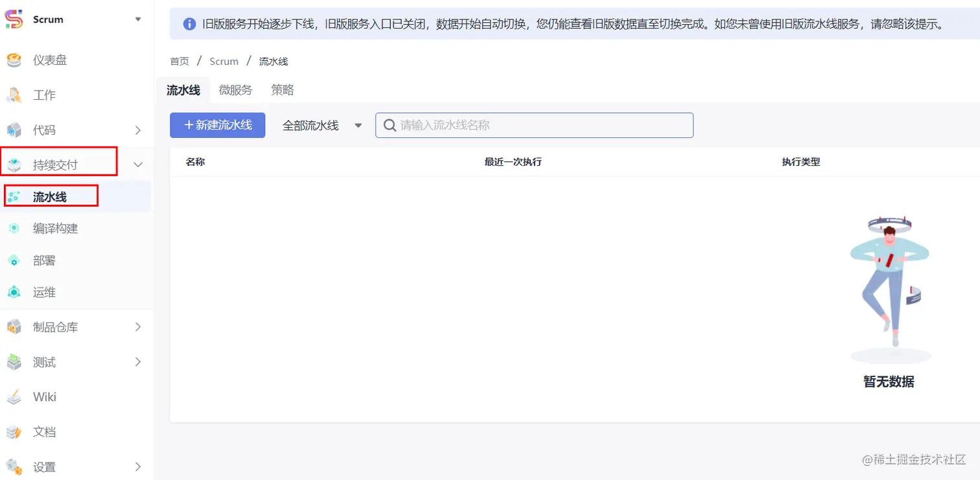The image size is (980, 480).
Task: Click the 设置 menu label
Action: point(44,466)
